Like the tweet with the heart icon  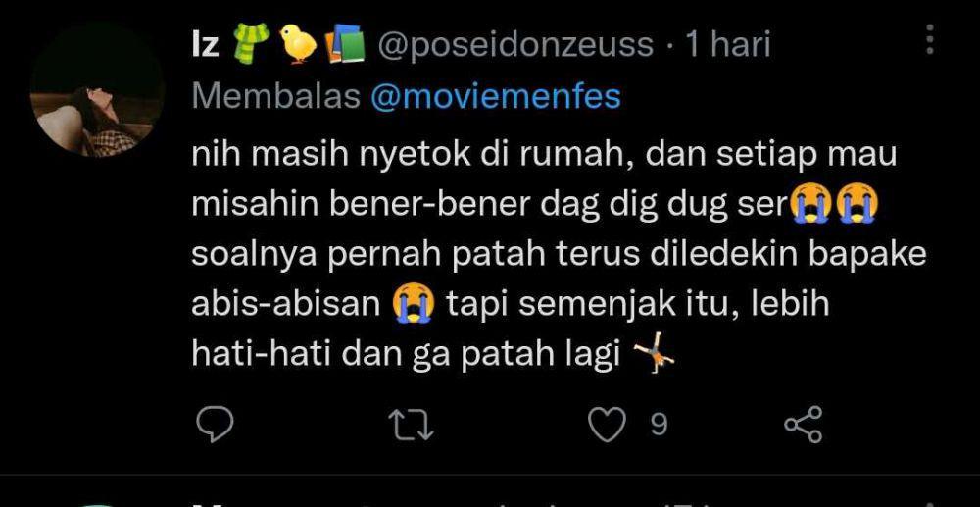pos(608,425)
